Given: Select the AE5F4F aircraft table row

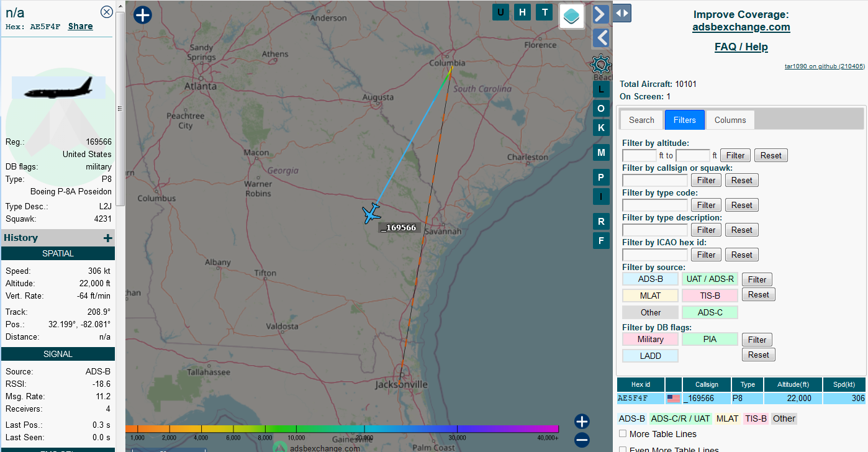Looking at the screenshot, I should click(741, 399).
